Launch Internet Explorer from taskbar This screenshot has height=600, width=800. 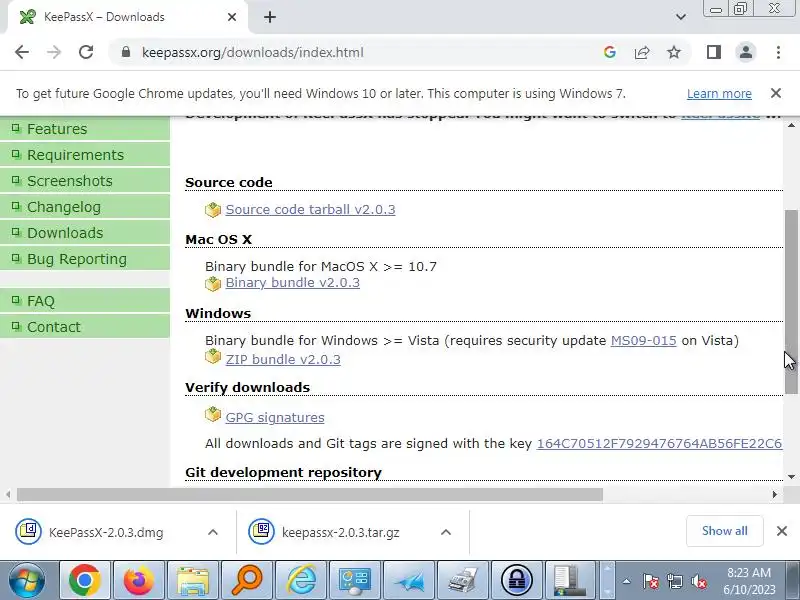301,581
